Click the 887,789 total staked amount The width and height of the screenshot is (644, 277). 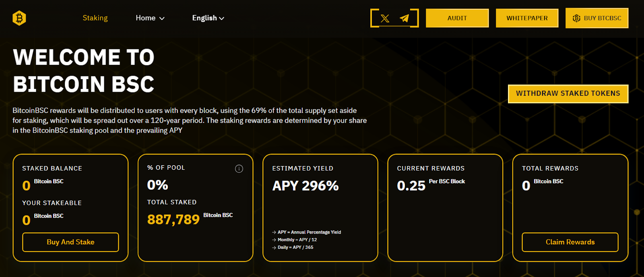pos(173,220)
